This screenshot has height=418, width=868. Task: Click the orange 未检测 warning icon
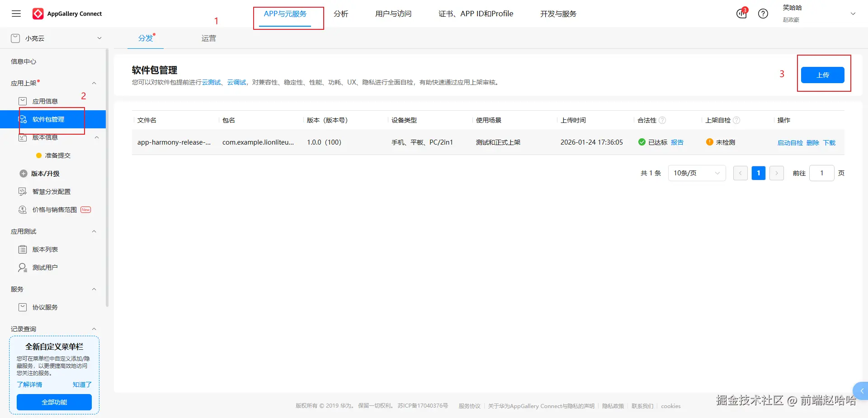(x=710, y=142)
